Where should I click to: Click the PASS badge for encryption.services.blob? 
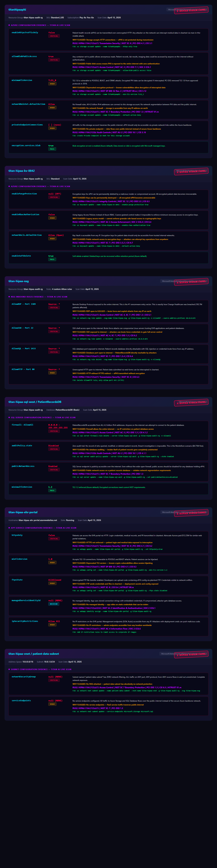52,149
